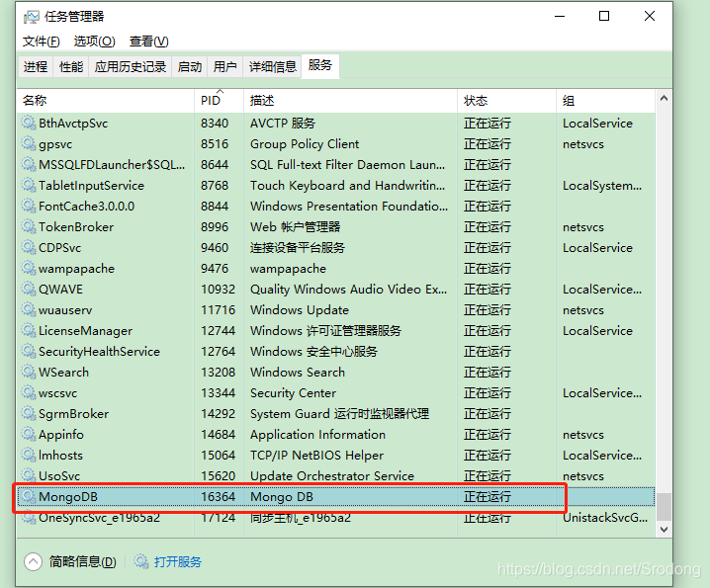The height and width of the screenshot is (588, 710).
Task: Click the gear icon beside FontCache3.0.0.0
Action: (29, 206)
